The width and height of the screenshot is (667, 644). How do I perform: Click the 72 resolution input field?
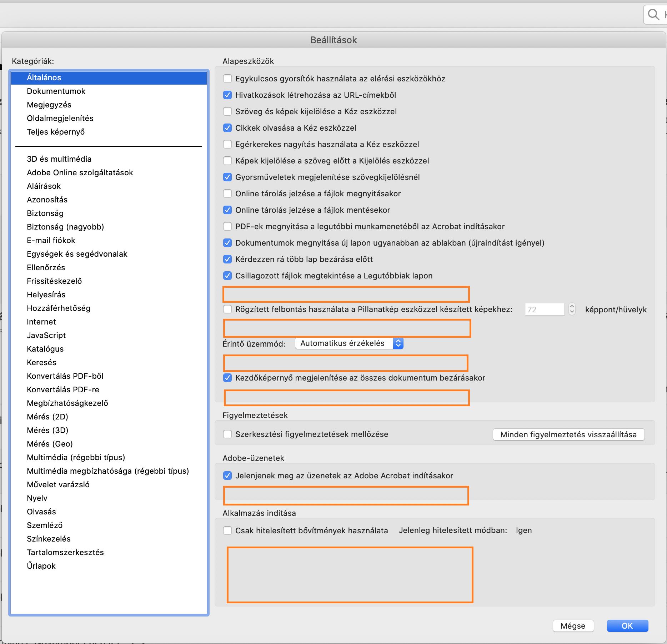click(544, 309)
